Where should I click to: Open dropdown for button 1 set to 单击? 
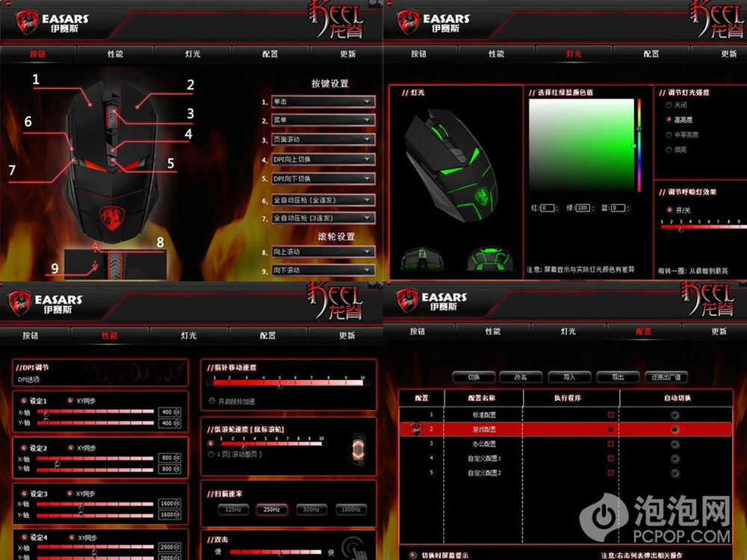(321, 101)
